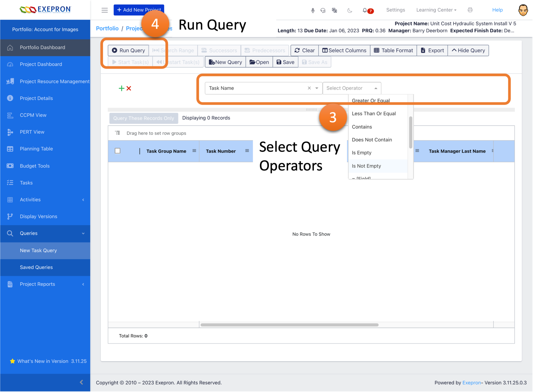The width and height of the screenshot is (533, 392).
Task: Choose Less Than Or Equal operator
Action: [378, 114]
